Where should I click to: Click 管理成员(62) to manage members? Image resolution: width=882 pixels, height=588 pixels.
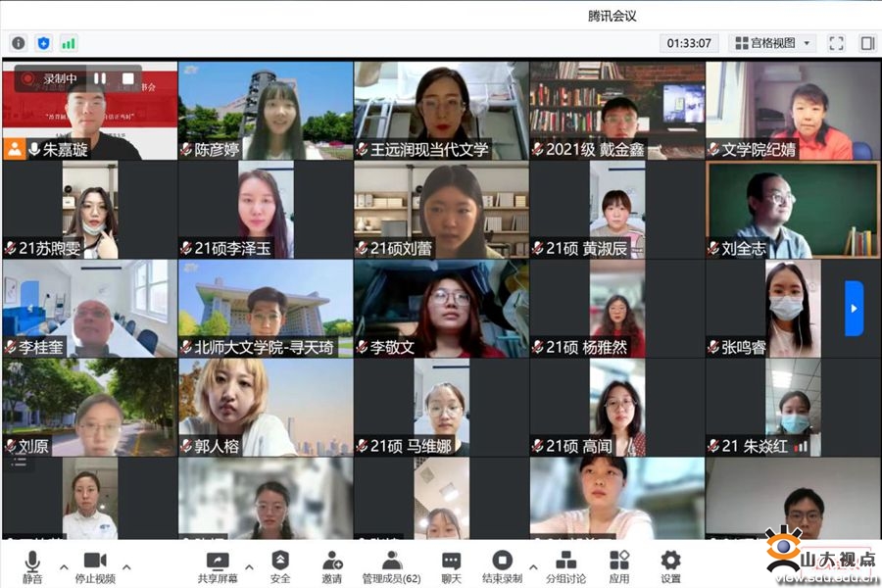(391, 566)
